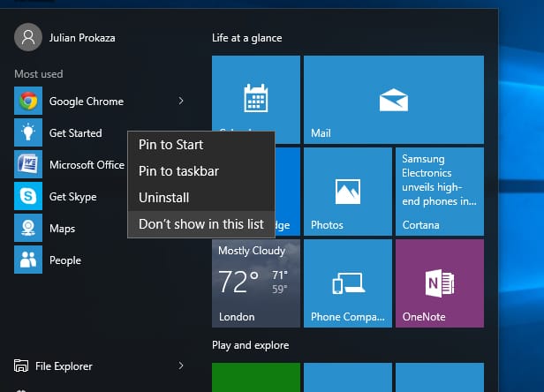This screenshot has width=544, height=392.
Task: Open the Phone Companion tile
Action: click(x=348, y=283)
